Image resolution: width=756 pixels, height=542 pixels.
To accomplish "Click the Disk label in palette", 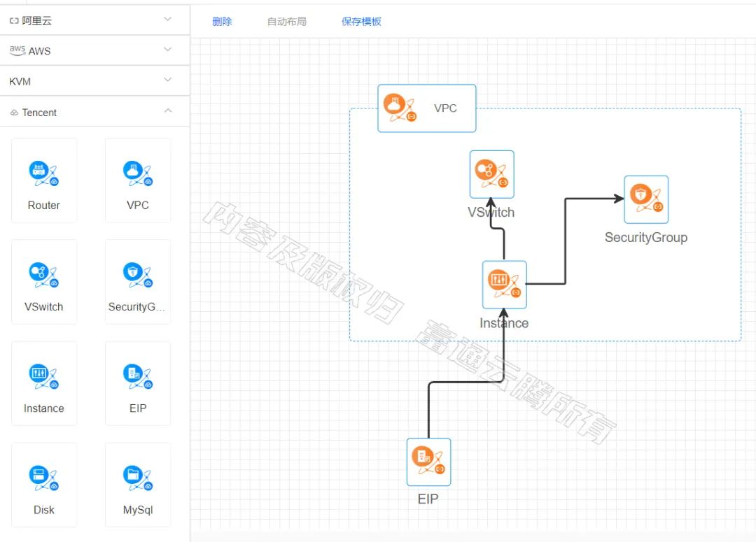I will tap(44, 510).
